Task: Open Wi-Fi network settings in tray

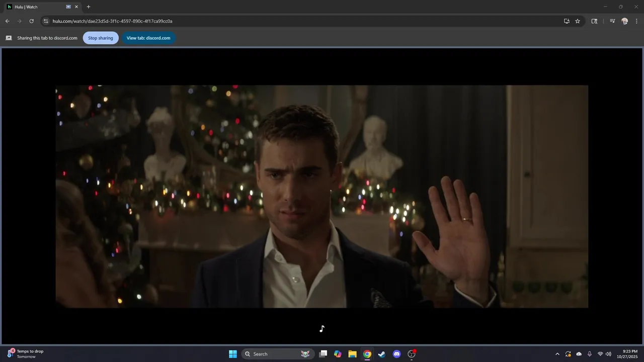Action: [600, 354]
